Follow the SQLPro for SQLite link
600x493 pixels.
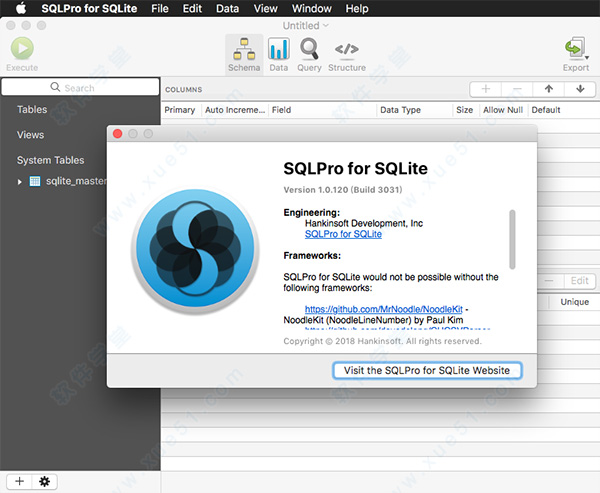pyautogui.click(x=343, y=234)
